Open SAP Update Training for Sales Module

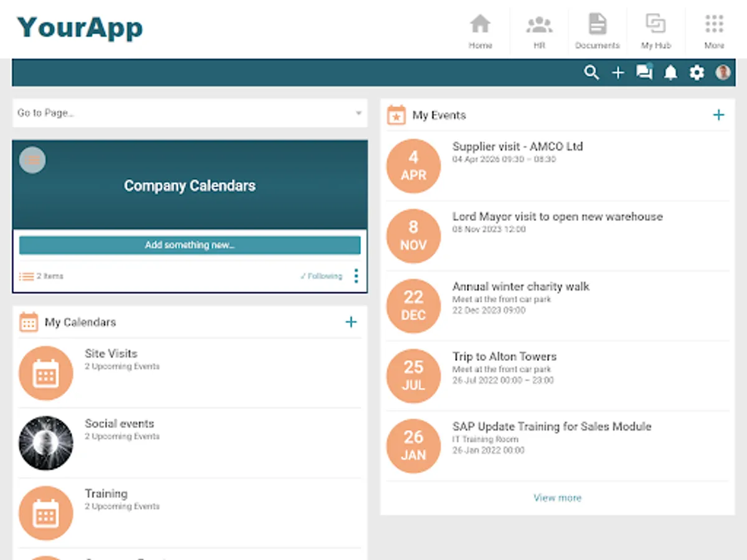point(552,427)
